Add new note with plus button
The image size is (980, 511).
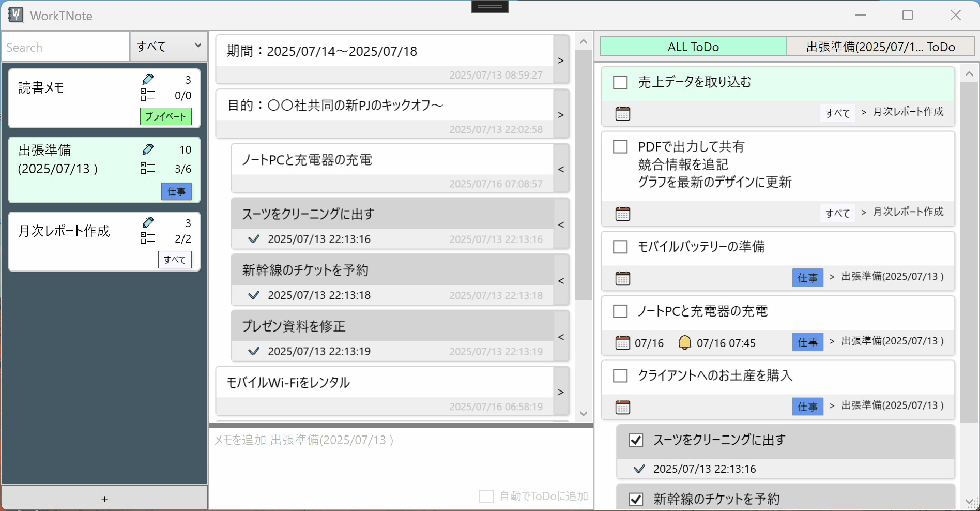(104, 499)
